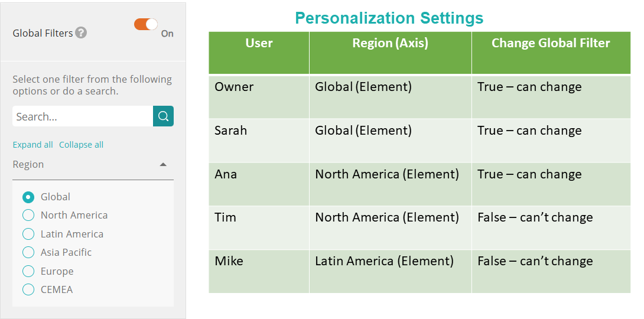
Task: Choose the CEMEA radio button
Action: (28, 289)
